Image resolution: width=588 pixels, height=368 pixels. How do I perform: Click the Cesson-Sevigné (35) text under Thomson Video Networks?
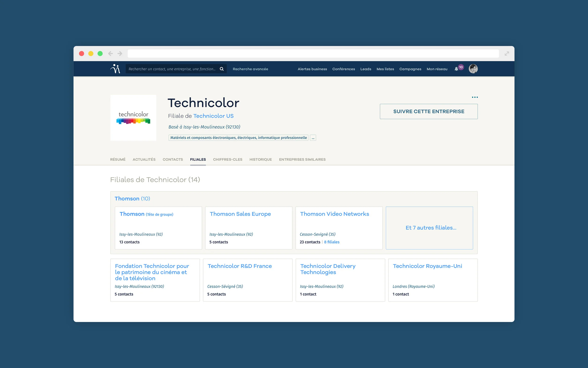[318, 234]
